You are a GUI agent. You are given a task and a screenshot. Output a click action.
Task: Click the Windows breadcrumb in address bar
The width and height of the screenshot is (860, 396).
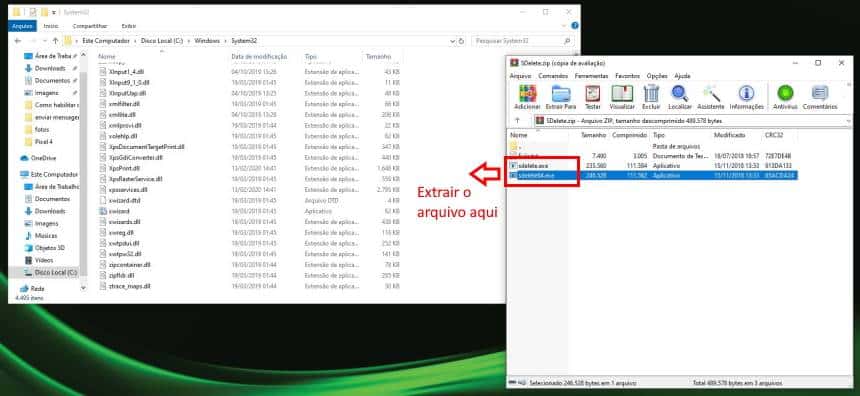pyautogui.click(x=207, y=41)
